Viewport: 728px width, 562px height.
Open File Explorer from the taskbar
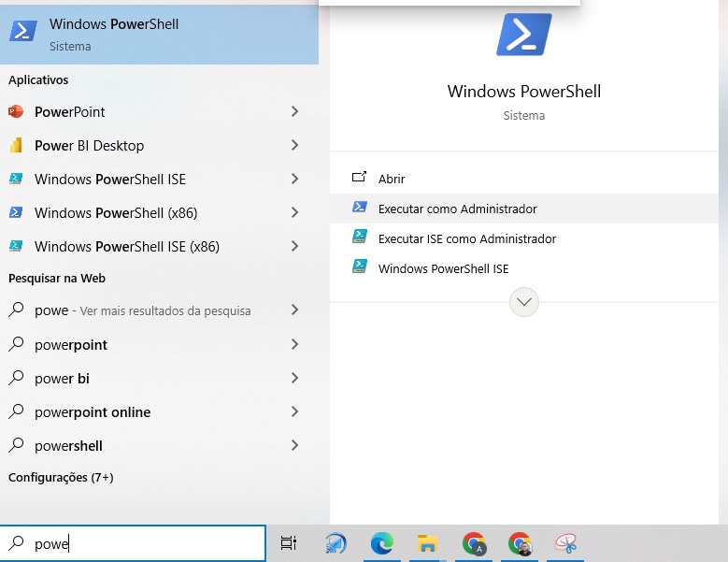(427, 543)
